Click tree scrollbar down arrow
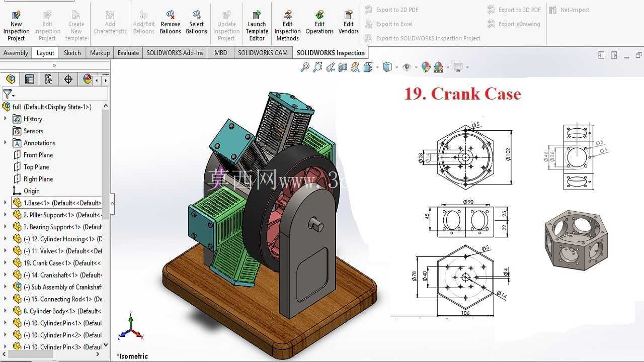This screenshot has width=644, height=362. click(x=106, y=345)
